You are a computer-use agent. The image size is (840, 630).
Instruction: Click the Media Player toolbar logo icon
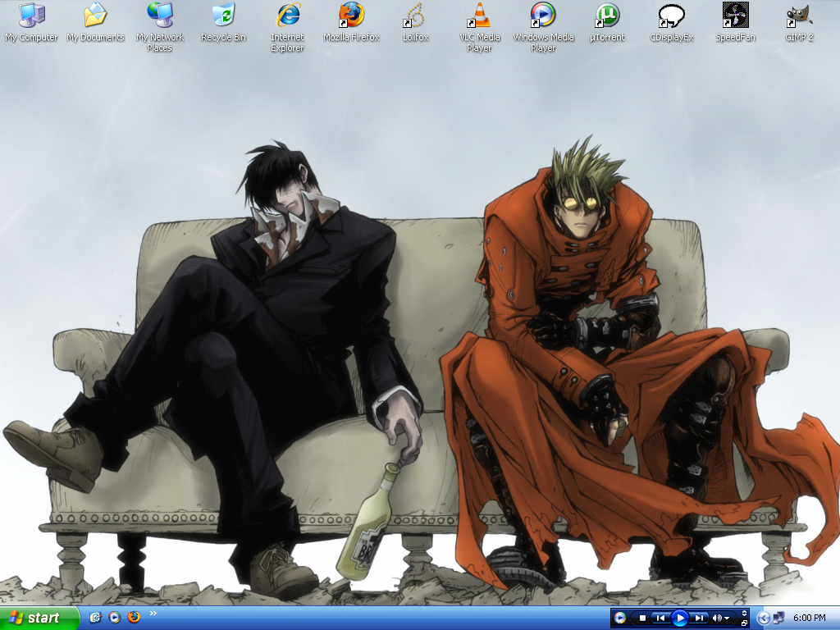tap(620, 618)
